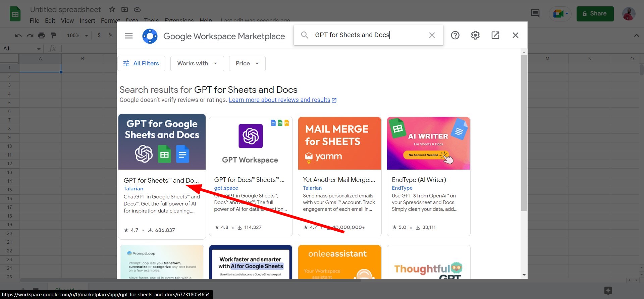Open the Marketplace help icon
Image resolution: width=644 pixels, height=299 pixels.
[455, 35]
